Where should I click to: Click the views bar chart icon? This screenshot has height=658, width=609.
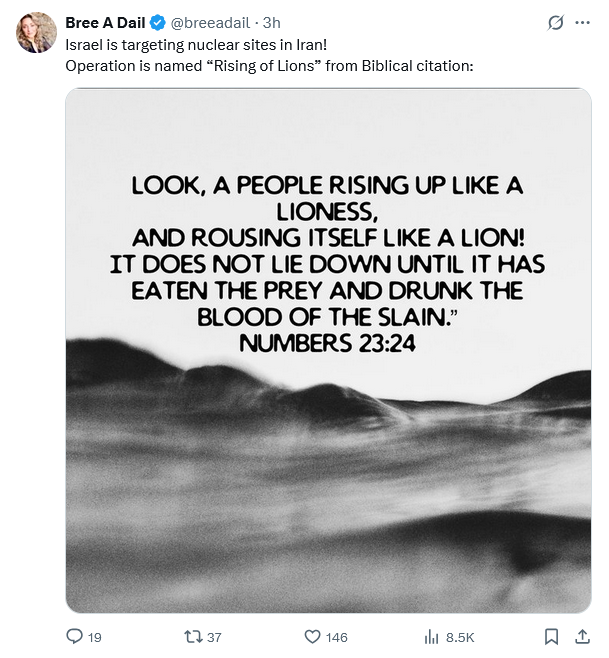[x=432, y=636]
